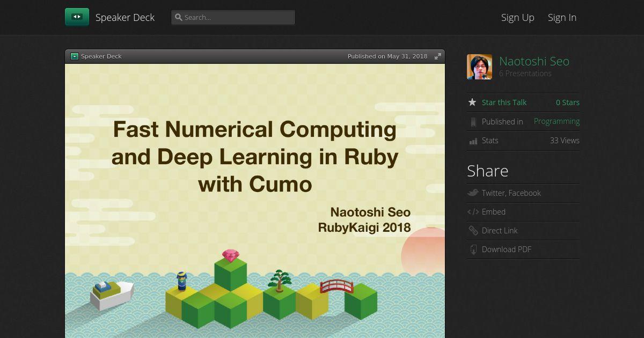Screen dimensions: 644x338
Task: Click the Share heading
Action: tap(488, 171)
